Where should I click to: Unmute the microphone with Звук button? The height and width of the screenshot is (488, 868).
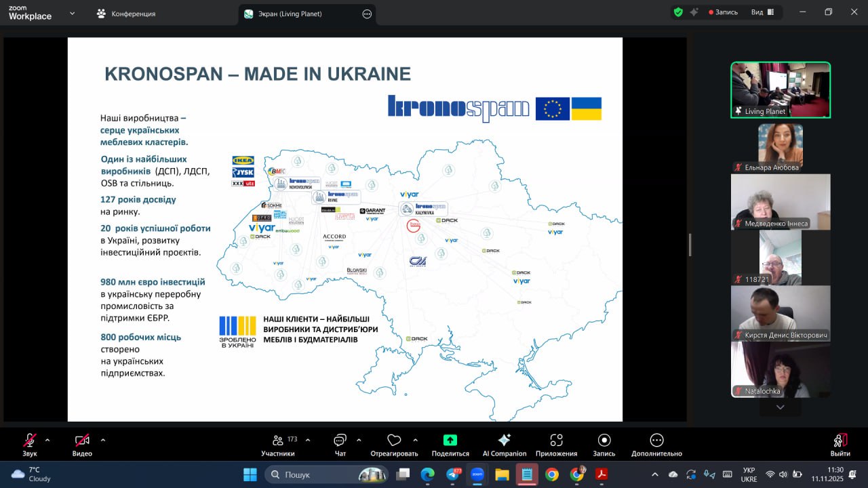coord(30,445)
